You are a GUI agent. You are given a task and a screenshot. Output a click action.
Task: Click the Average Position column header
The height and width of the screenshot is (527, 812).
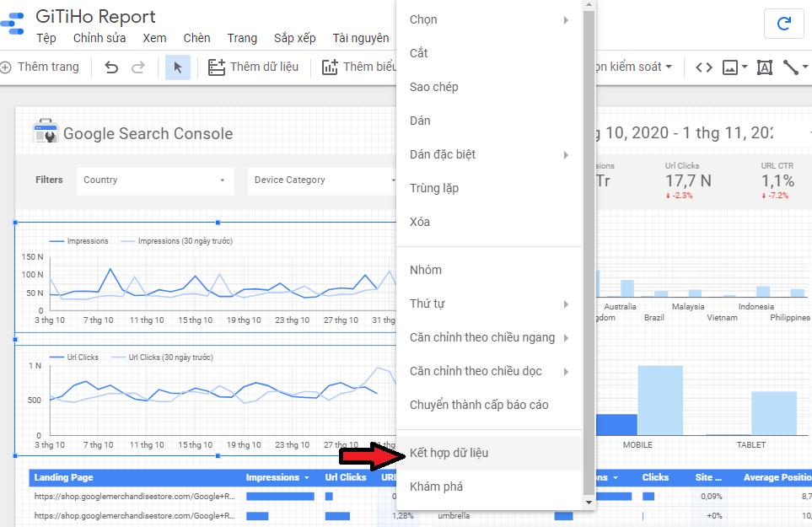coord(777,478)
